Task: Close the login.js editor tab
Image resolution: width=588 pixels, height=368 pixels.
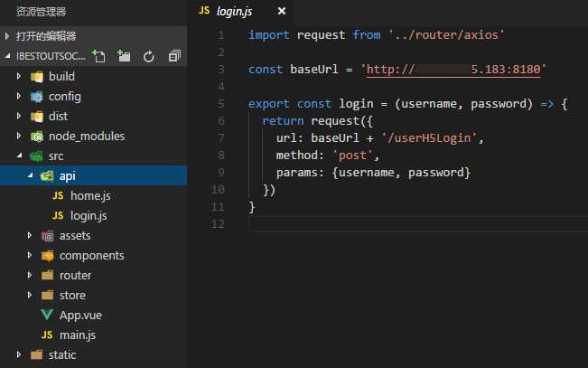Action: tap(282, 11)
